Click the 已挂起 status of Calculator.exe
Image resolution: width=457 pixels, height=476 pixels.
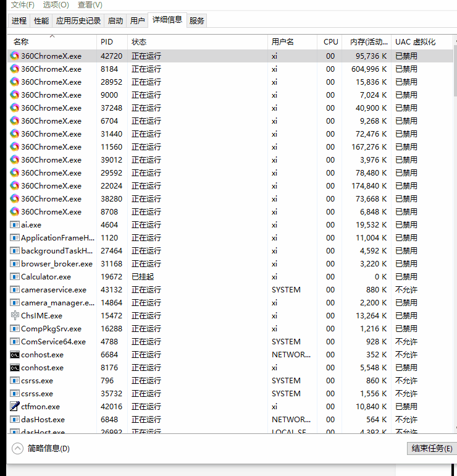(143, 276)
